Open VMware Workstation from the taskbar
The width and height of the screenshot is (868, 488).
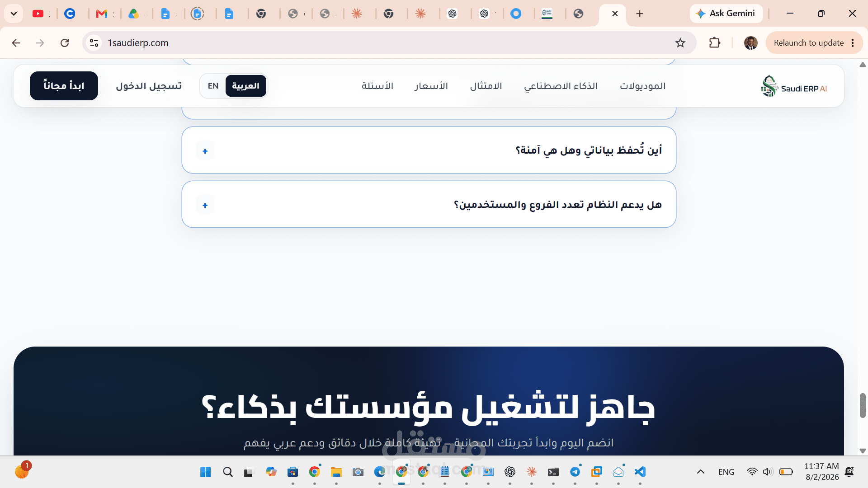(596, 472)
